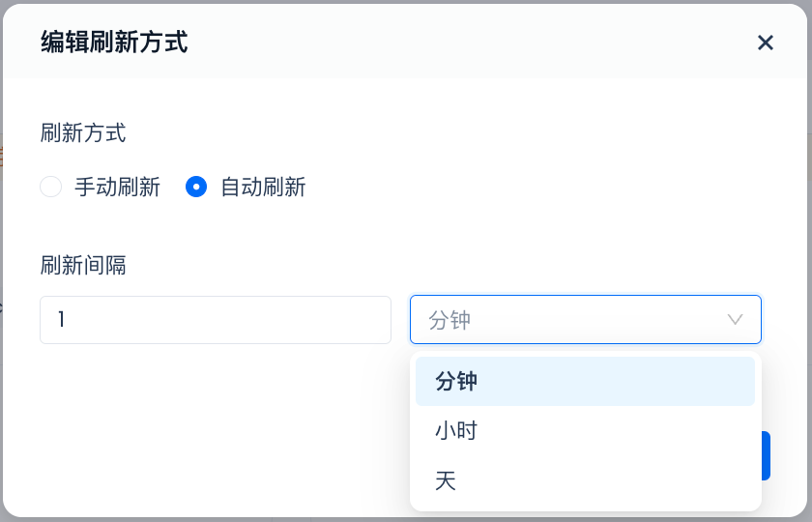
Task: Click the 刷新间隔 section label
Action: click(x=83, y=265)
